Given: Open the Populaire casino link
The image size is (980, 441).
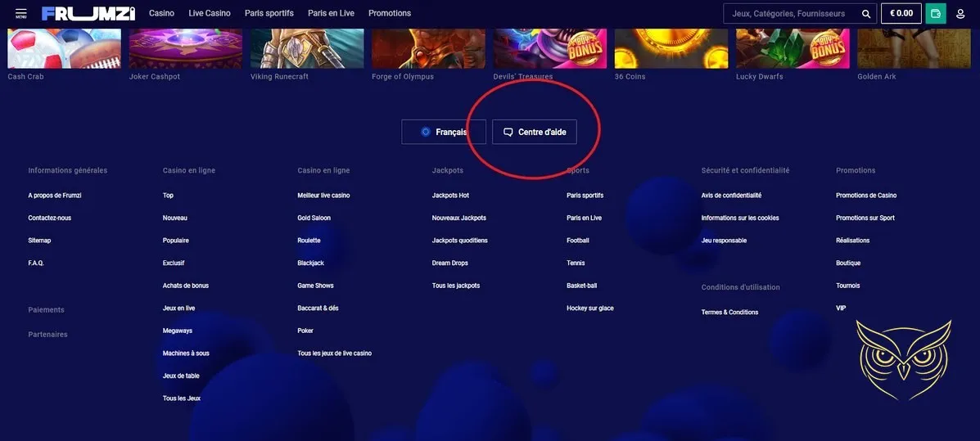Looking at the screenshot, I should pos(176,241).
